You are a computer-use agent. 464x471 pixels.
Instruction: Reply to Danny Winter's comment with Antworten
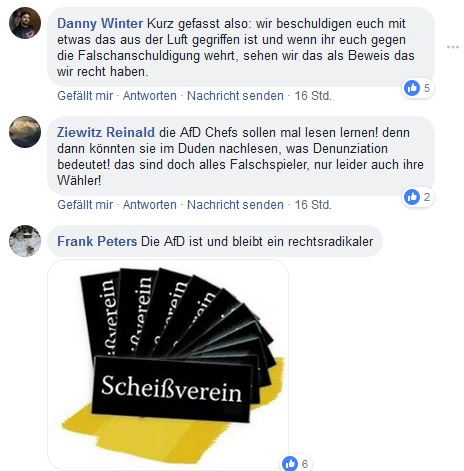[150, 96]
